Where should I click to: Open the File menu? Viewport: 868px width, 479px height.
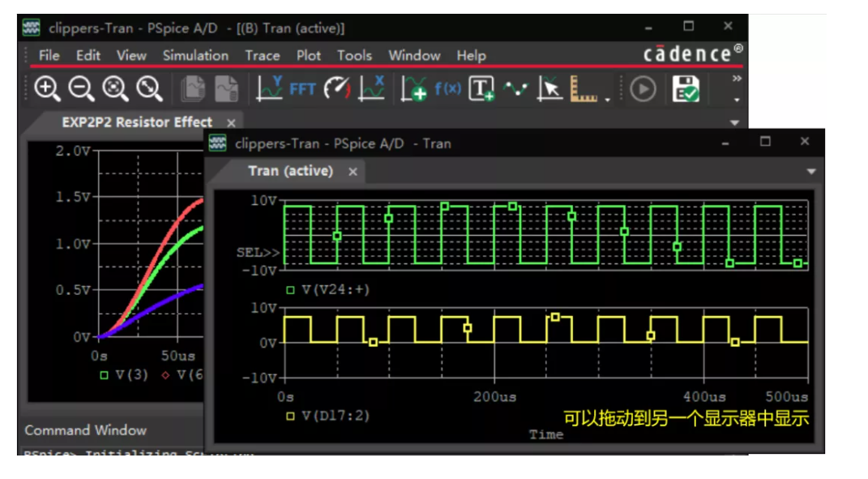click(x=49, y=55)
